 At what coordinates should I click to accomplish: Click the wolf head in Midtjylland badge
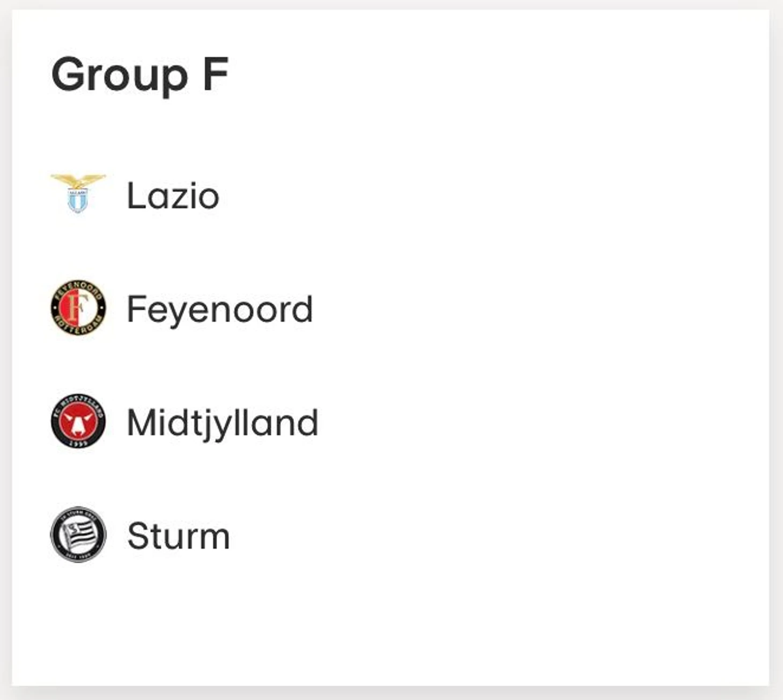[x=78, y=421]
